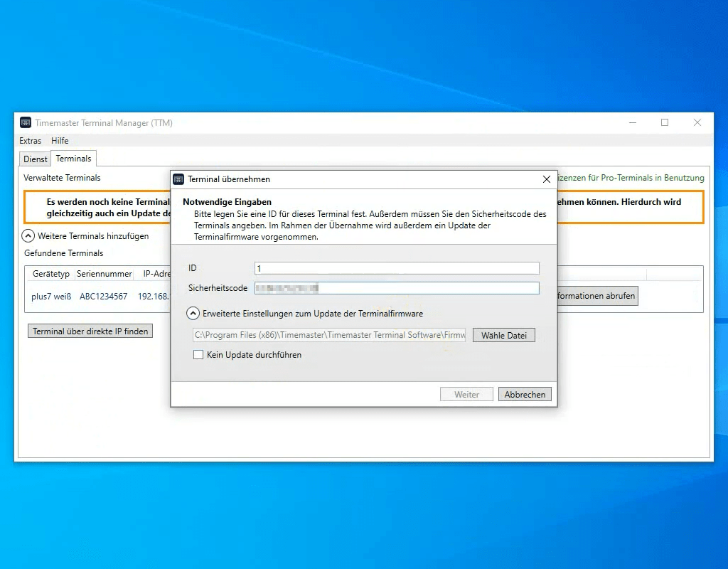The image size is (728, 569).
Task: Click the Weiter button
Action: [466, 394]
